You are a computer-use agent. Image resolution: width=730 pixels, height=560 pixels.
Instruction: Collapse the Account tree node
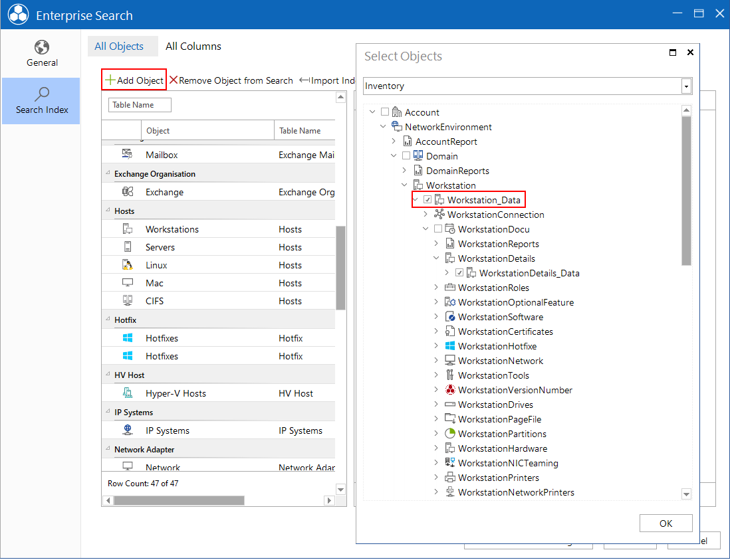coord(372,112)
